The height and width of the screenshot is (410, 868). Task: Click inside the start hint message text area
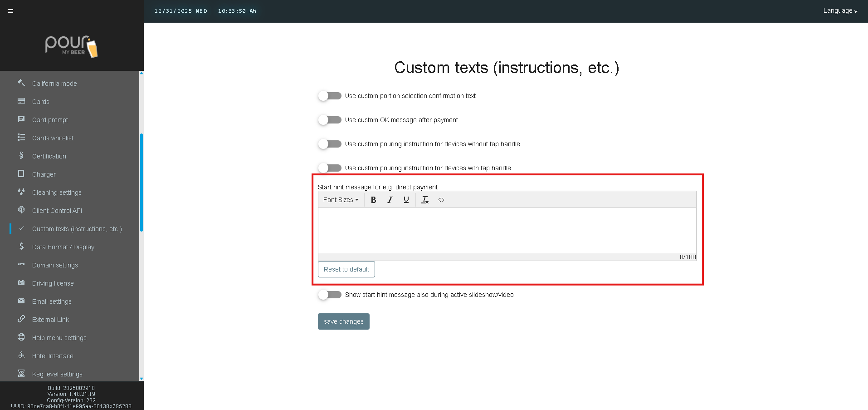tap(507, 230)
